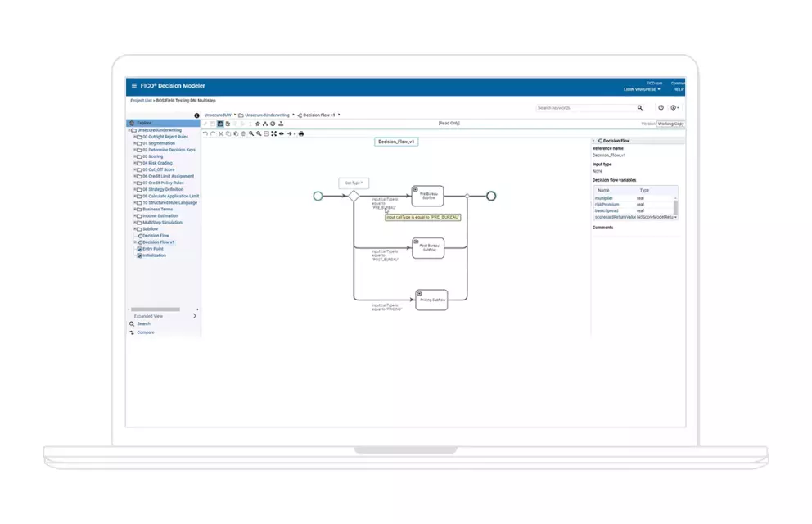Click the Compare icon below the project tree
Viewport: 812px width, 524px height.
coord(146,332)
